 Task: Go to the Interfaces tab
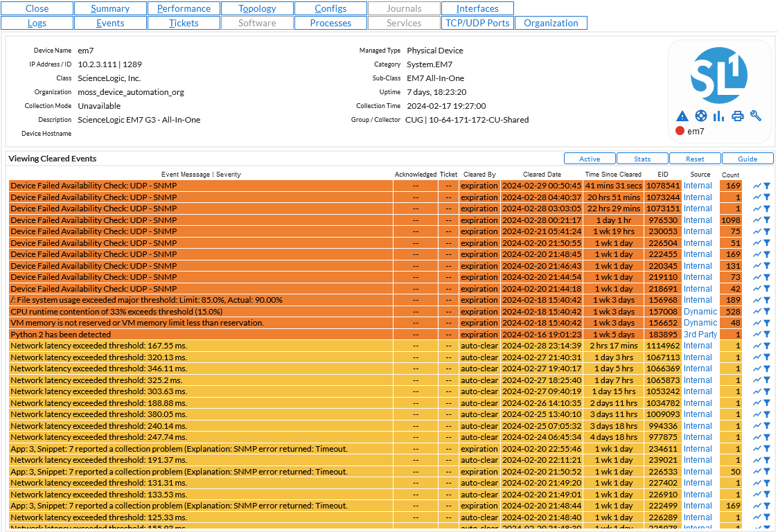(477, 8)
